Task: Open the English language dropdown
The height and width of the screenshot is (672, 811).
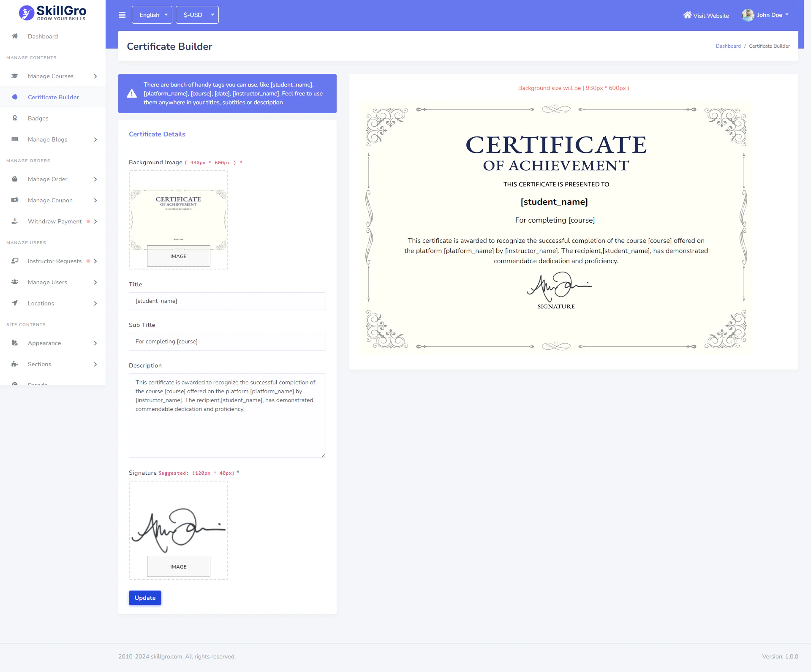Action: (x=152, y=15)
